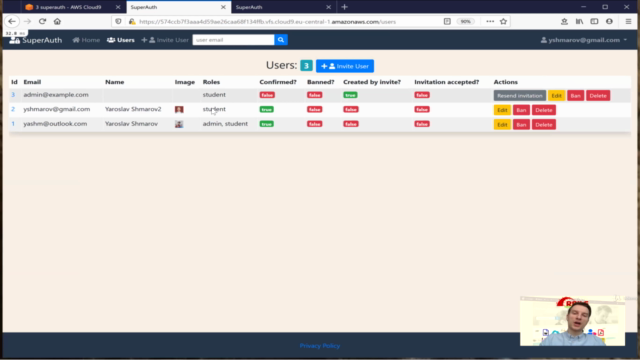Open a new browser tab
This screenshot has width=640, height=360.
(344, 7)
